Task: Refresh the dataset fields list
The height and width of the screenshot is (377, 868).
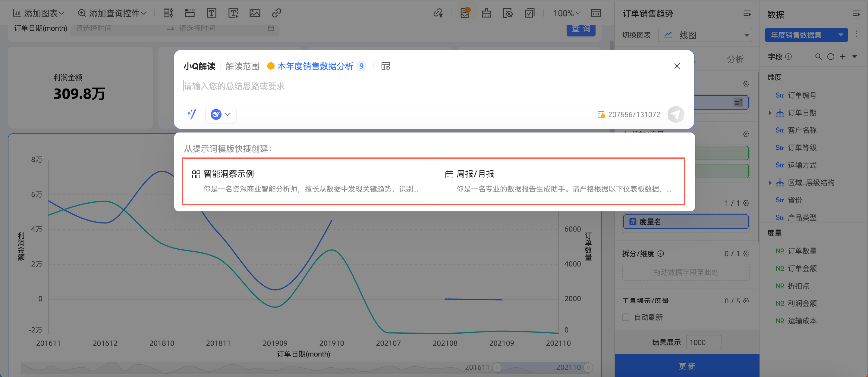Action: (x=831, y=57)
